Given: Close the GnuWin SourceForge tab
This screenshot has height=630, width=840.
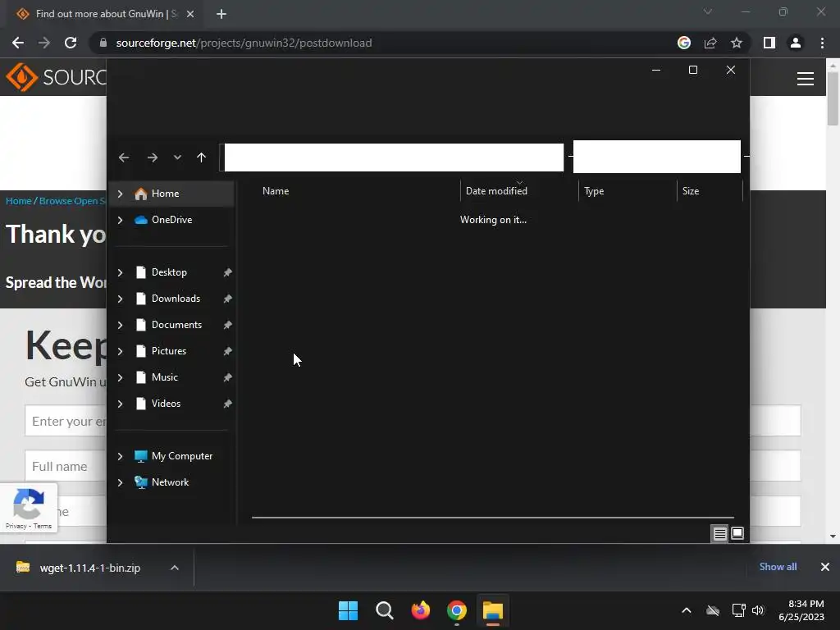Looking at the screenshot, I should pos(190,14).
